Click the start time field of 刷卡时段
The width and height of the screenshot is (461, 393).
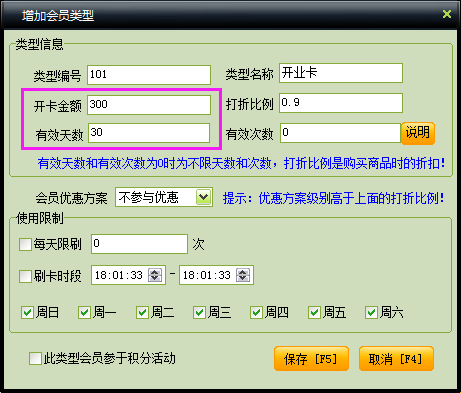pyautogui.click(x=128, y=275)
